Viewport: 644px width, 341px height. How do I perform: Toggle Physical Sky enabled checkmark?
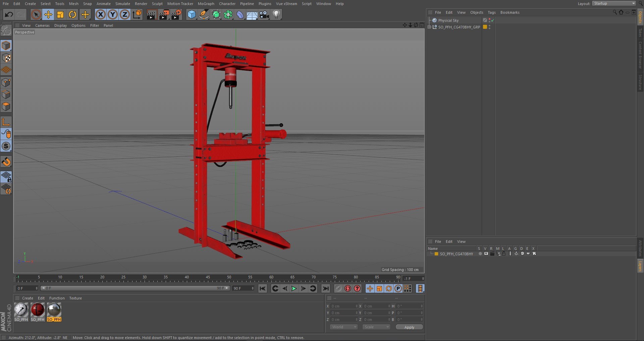point(493,20)
